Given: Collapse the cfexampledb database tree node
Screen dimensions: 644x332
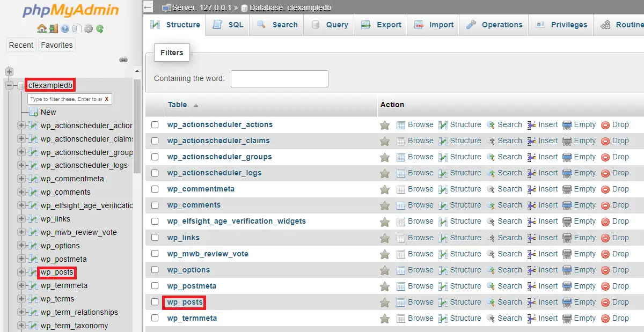Looking at the screenshot, I should [x=9, y=85].
